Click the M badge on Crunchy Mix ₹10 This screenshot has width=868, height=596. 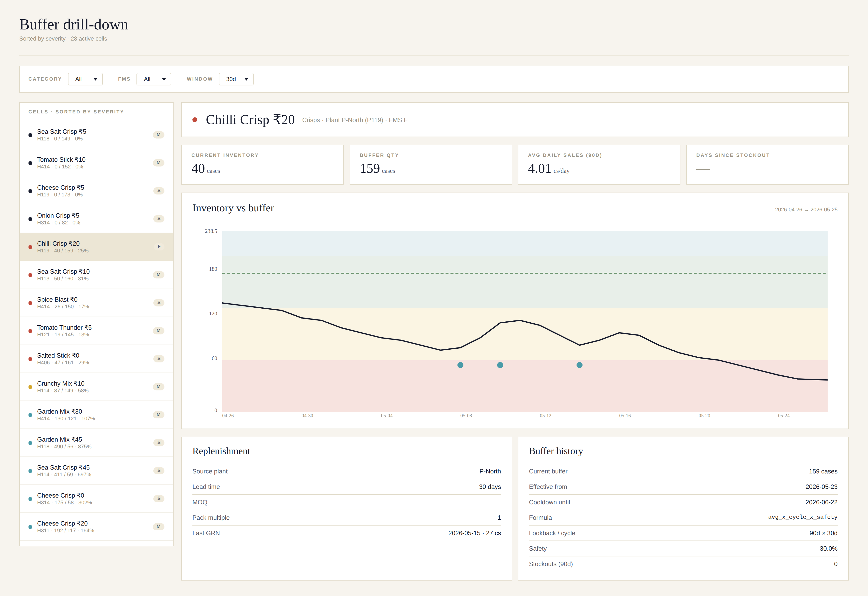coord(159,386)
